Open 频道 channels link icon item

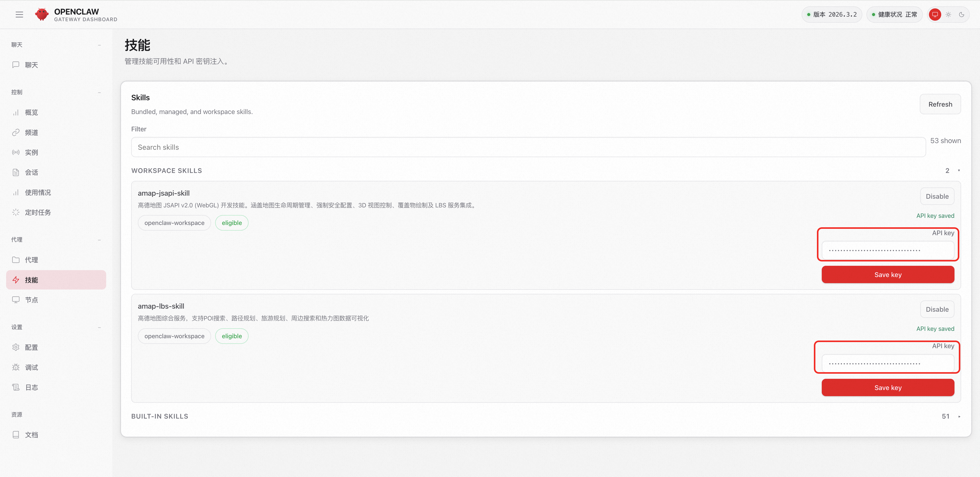pyautogui.click(x=56, y=132)
